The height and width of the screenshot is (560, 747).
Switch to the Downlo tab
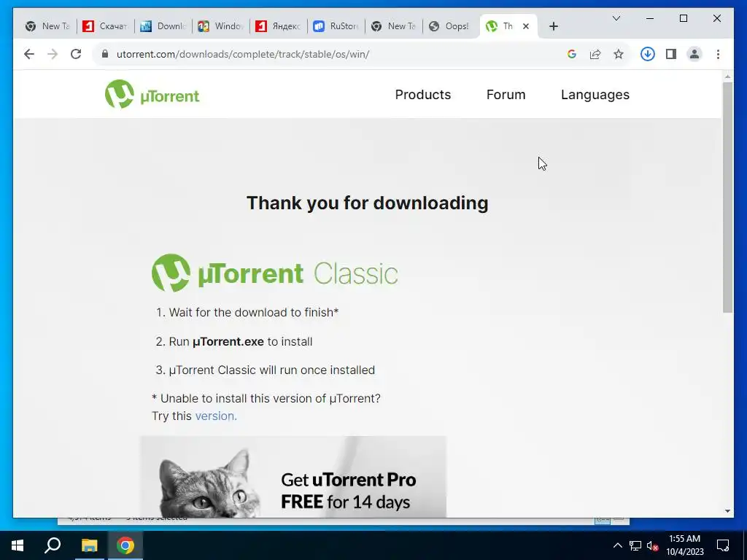(163, 27)
